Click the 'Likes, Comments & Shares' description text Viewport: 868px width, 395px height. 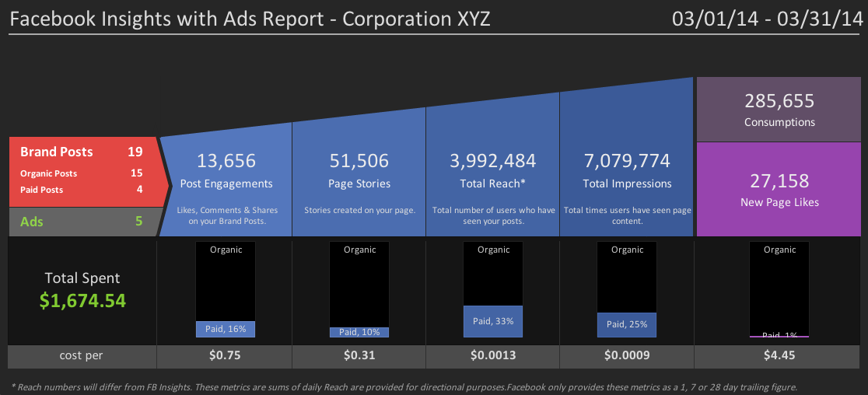pos(228,215)
